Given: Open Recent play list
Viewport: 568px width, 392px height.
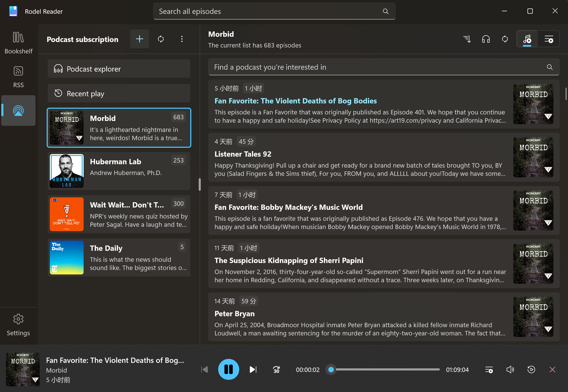Looking at the screenshot, I should tap(119, 93).
